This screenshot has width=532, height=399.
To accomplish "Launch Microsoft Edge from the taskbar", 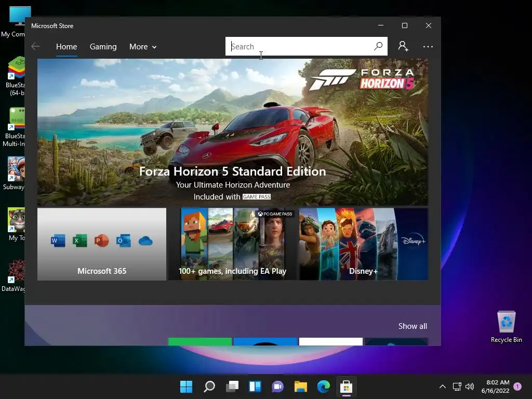I will click(x=323, y=387).
